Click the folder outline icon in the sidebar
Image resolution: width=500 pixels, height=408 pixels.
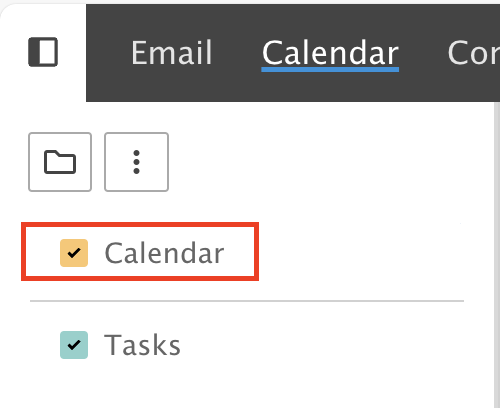[60, 162]
